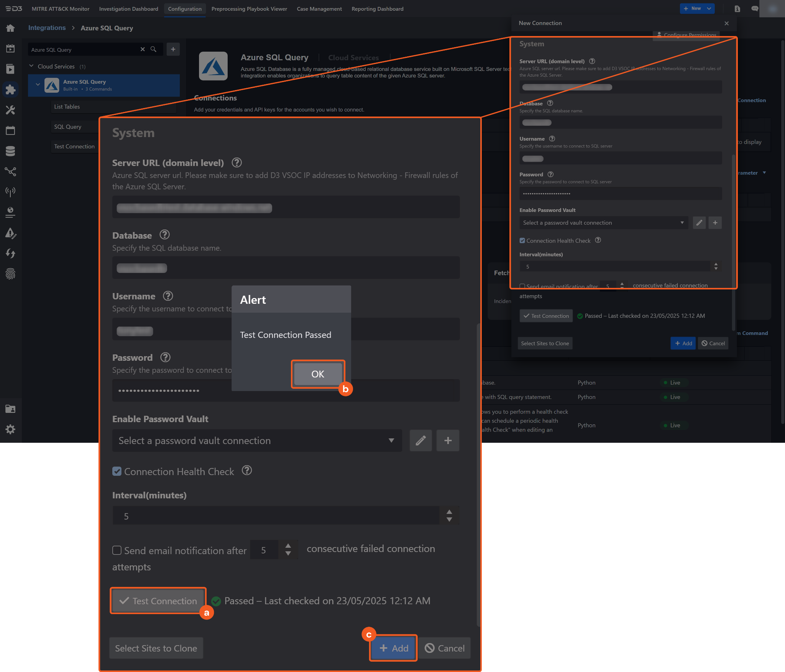
Task: Click the plus icon to add an integration
Action: click(173, 49)
